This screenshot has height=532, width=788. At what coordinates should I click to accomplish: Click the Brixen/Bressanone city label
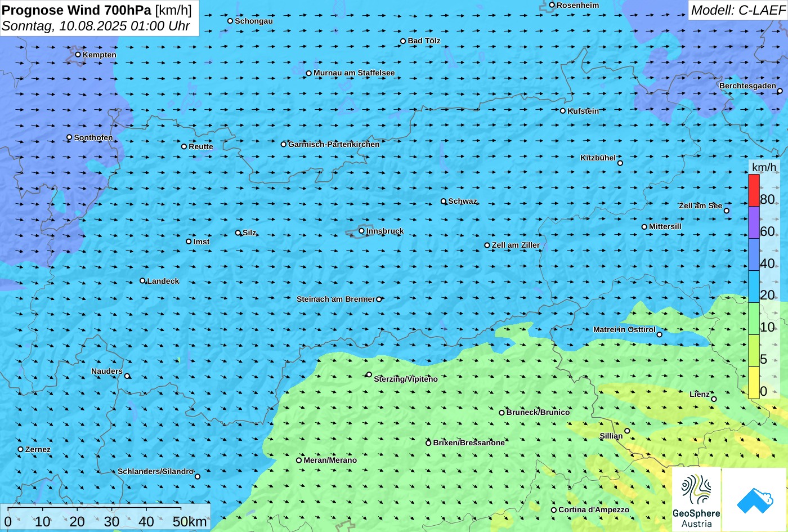point(469,442)
